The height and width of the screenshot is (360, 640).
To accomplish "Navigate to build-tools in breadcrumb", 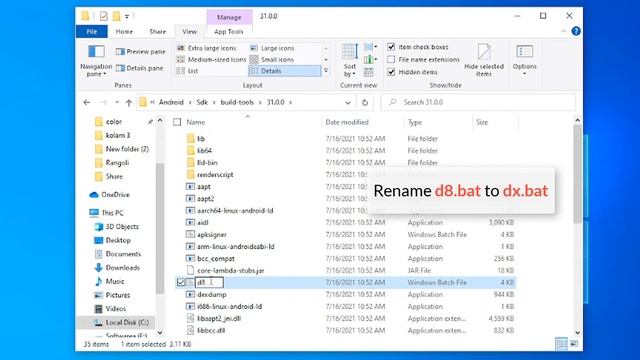I will coord(237,102).
